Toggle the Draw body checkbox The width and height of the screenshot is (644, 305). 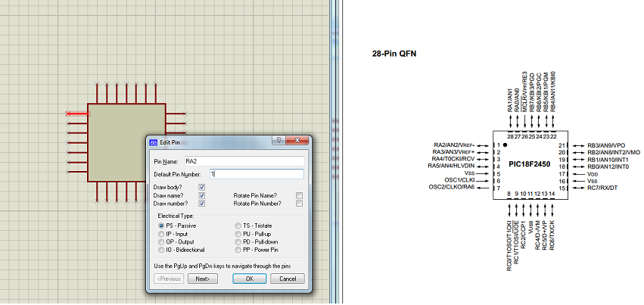tap(201, 187)
